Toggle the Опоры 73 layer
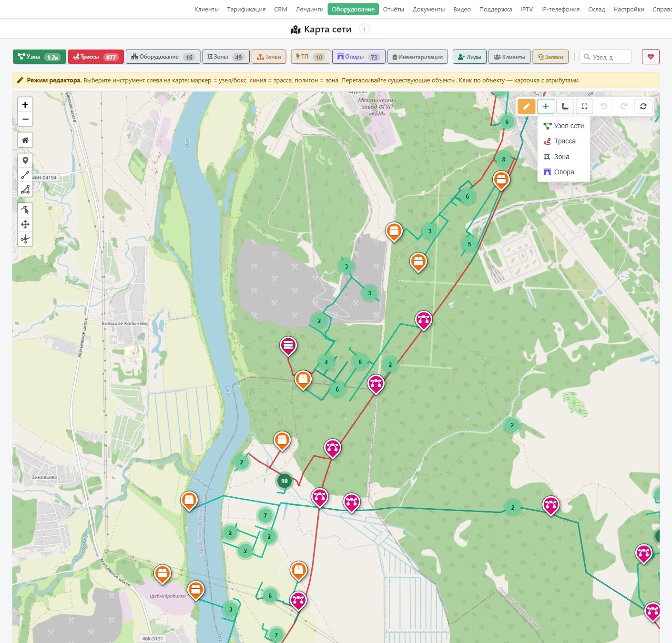Image resolution: width=672 pixels, height=643 pixels. point(358,57)
